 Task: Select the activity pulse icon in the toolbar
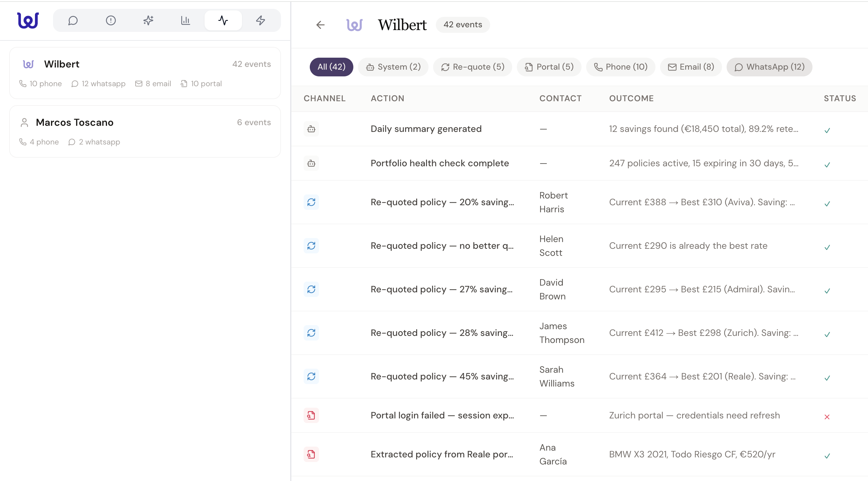click(x=223, y=20)
